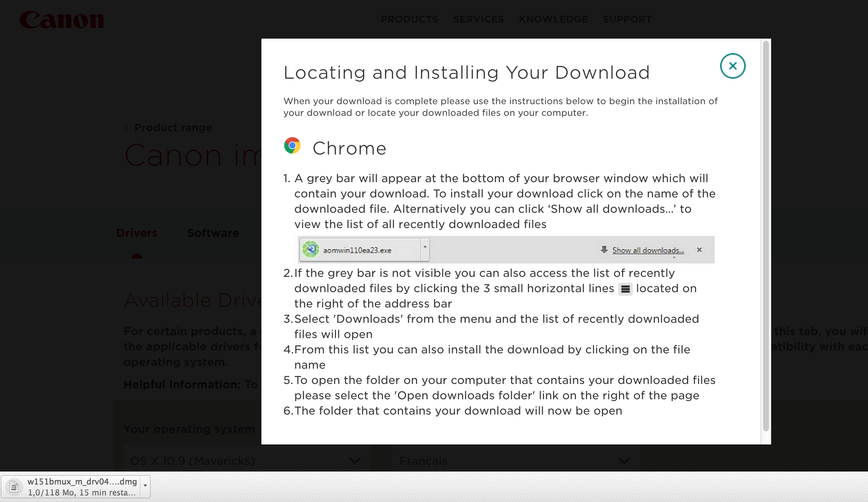Click the dialog's vertical scrollbar

pos(766,237)
